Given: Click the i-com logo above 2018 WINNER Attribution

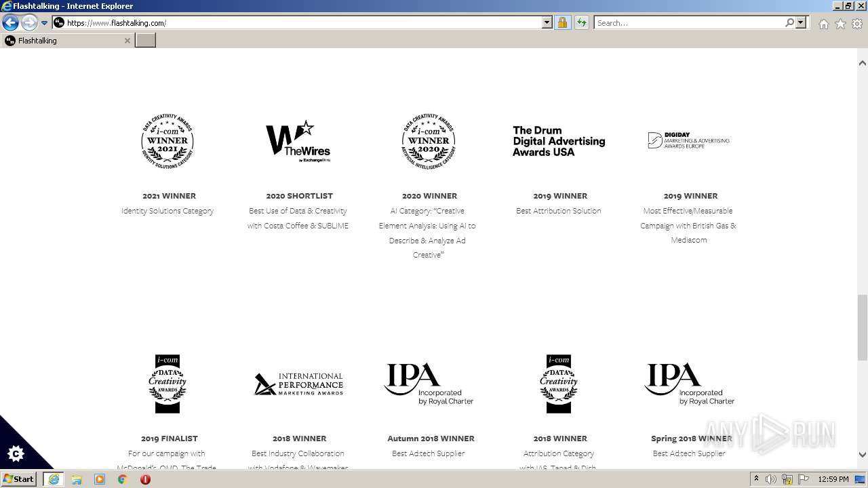Looking at the screenshot, I should (559, 384).
